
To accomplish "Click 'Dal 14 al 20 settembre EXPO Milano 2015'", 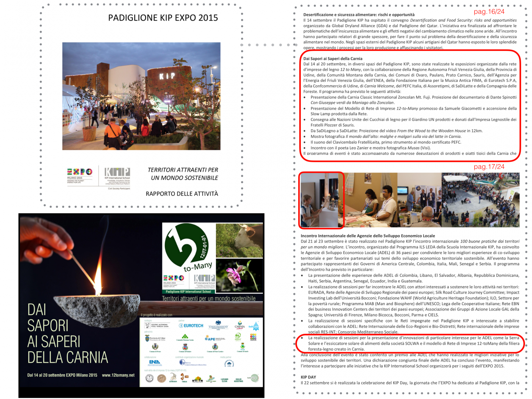I will coord(62,375).
